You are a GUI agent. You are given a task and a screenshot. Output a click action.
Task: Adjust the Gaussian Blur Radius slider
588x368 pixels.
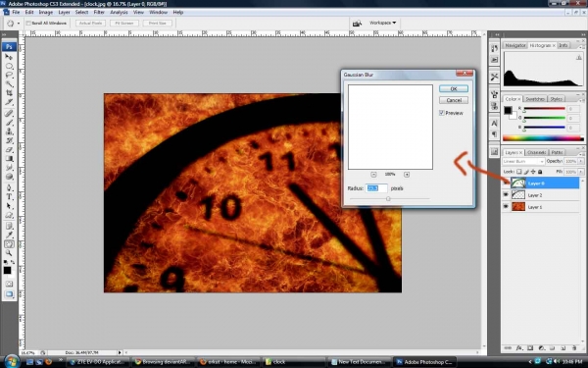[388, 198]
